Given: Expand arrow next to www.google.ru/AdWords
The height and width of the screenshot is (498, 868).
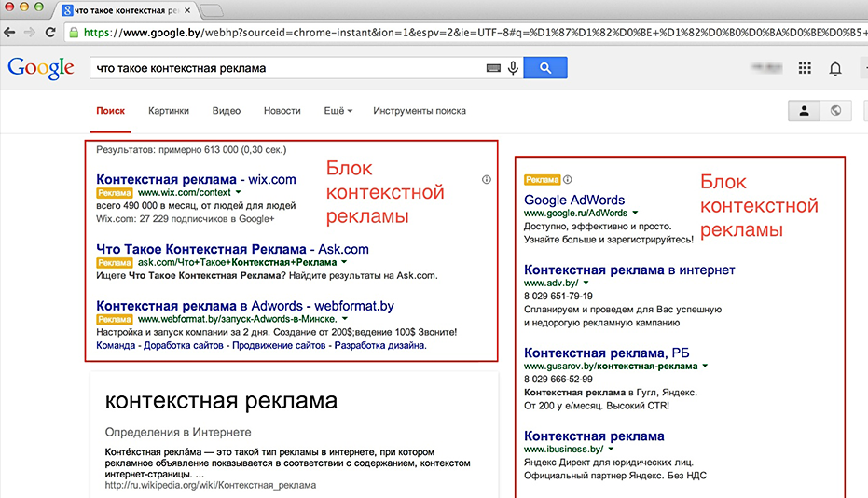Looking at the screenshot, I should click(635, 213).
